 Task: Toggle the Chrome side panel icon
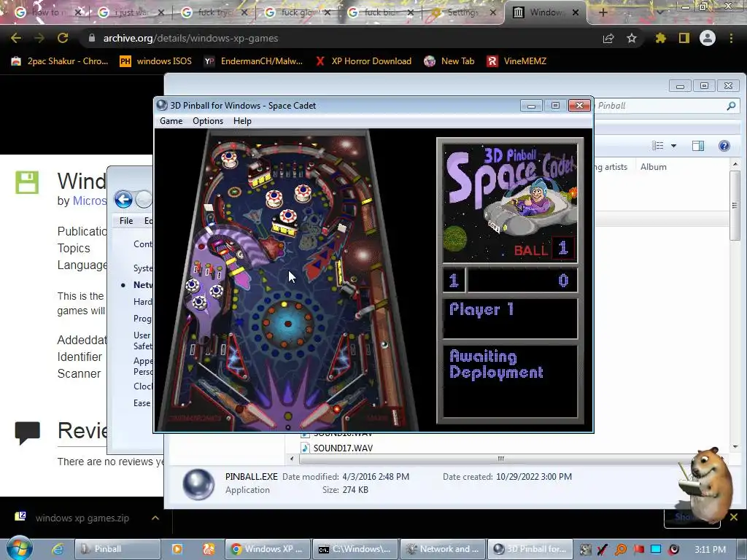(x=684, y=38)
